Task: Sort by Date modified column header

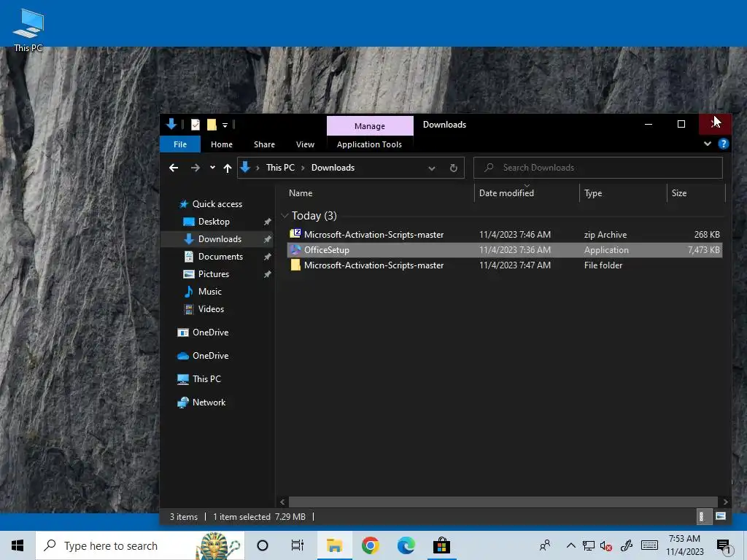Action: point(506,192)
